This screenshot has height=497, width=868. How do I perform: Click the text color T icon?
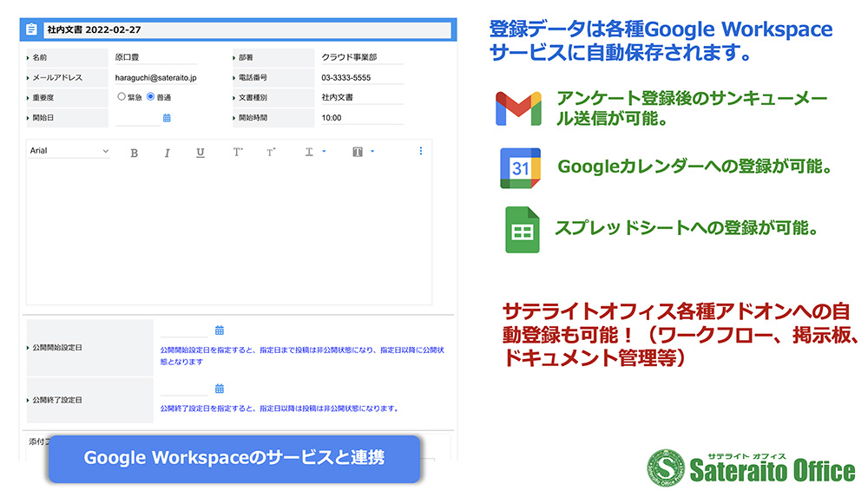click(309, 152)
